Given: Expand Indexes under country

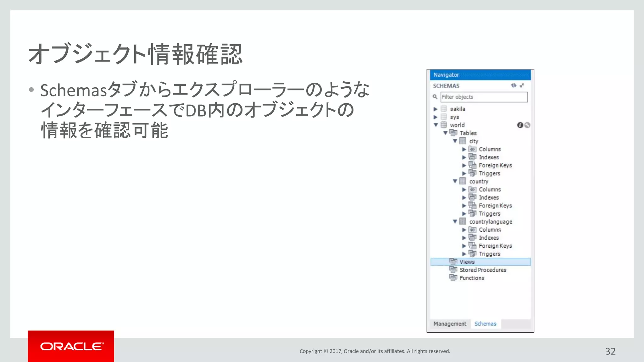Looking at the screenshot, I should point(464,198).
